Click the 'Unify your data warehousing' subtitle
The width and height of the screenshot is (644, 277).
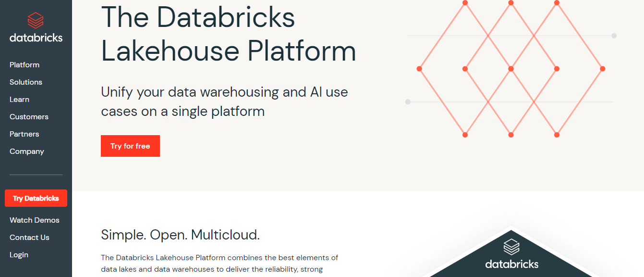[224, 101]
